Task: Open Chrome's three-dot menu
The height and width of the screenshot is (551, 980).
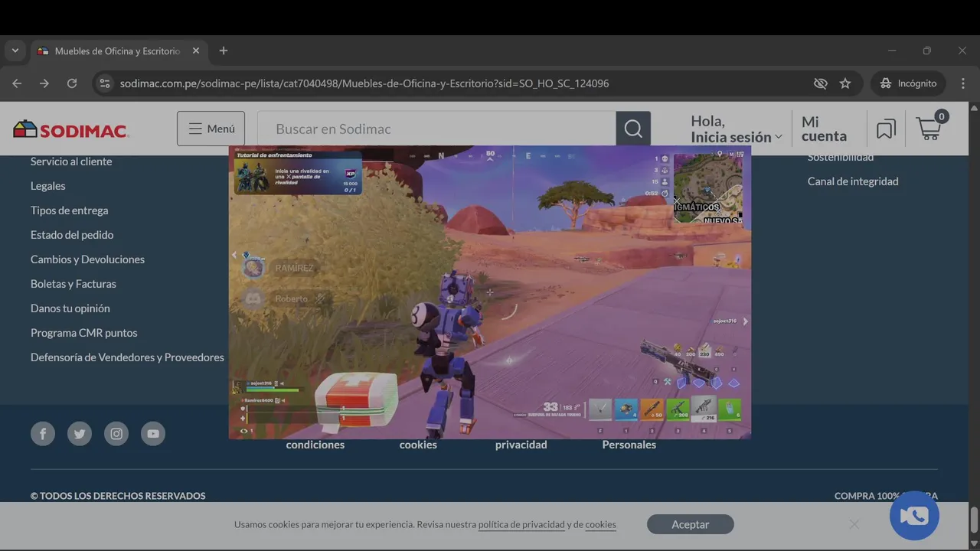Action: point(963,83)
